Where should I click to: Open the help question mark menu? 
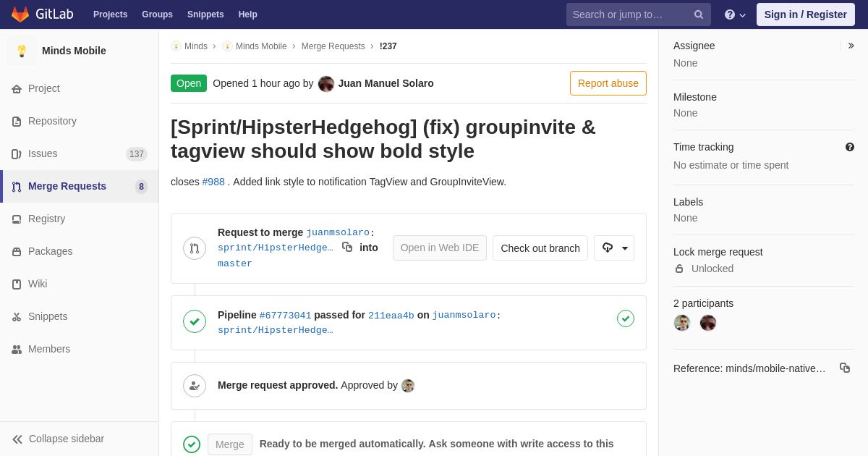tap(735, 14)
